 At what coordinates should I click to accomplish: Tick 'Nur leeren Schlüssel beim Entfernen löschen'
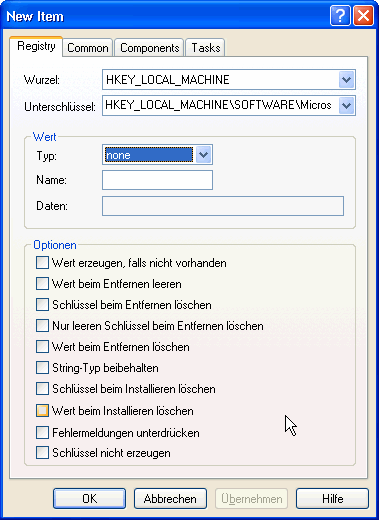point(42,326)
